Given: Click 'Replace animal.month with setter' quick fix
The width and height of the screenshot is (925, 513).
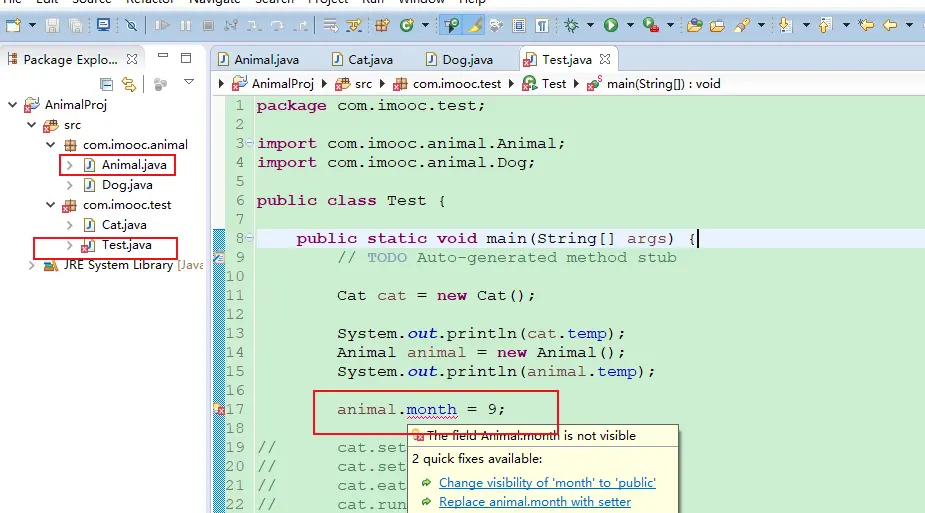Looking at the screenshot, I should 535,502.
